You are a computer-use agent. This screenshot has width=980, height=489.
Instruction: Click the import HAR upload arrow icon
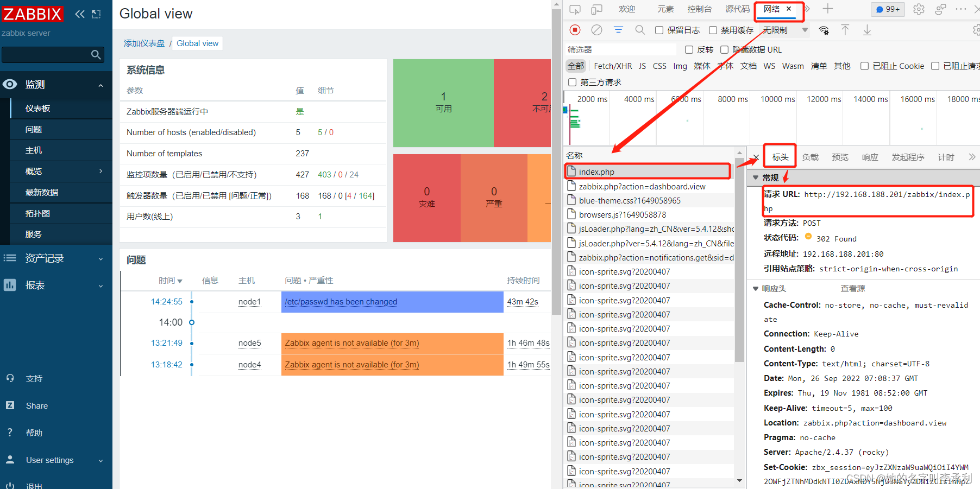845,30
